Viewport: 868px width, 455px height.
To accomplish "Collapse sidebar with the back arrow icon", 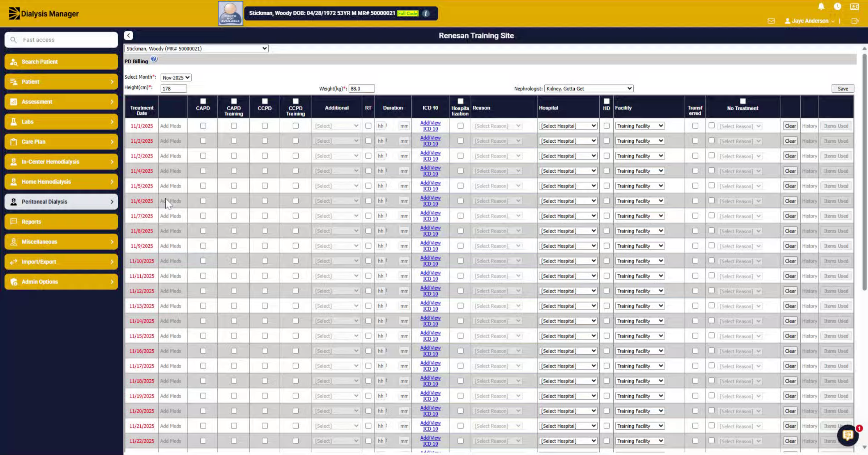I will pos(128,35).
